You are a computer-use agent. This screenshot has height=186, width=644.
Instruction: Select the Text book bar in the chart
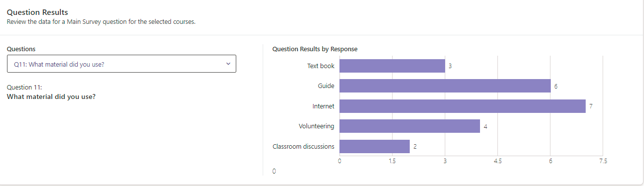392,66
